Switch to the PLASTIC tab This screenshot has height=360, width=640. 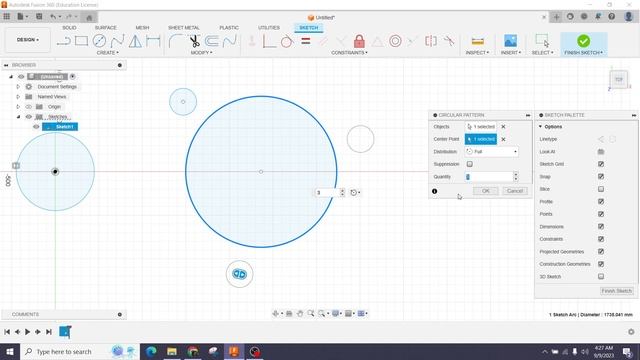click(x=229, y=28)
